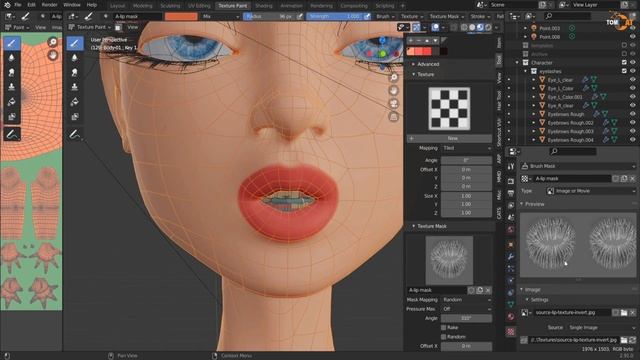Reload the image file path in properties
Screen dimensions: 640x360
coord(632,340)
